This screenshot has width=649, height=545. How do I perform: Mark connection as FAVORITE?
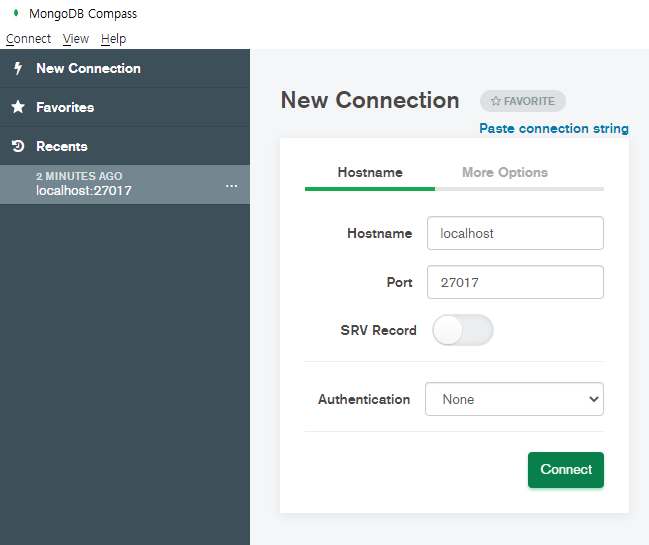(523, 101)
